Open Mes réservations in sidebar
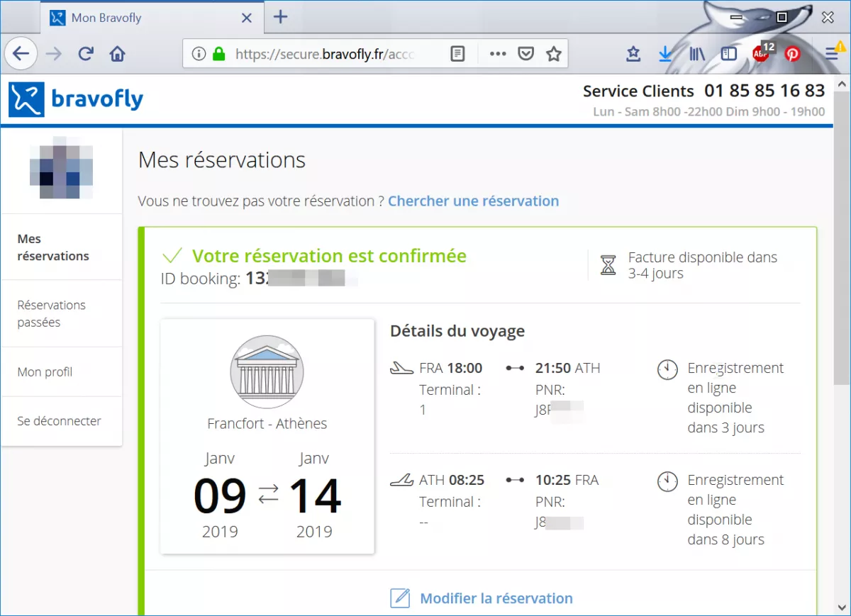This screenshot has width=851, height=616. [53, 247]
